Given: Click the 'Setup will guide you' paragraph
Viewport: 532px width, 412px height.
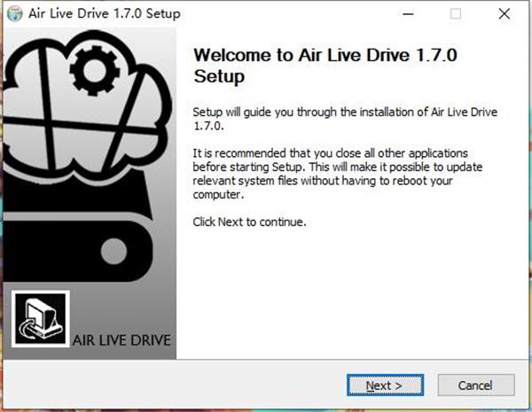Looking at the screenshot, I should pos(345,119).
